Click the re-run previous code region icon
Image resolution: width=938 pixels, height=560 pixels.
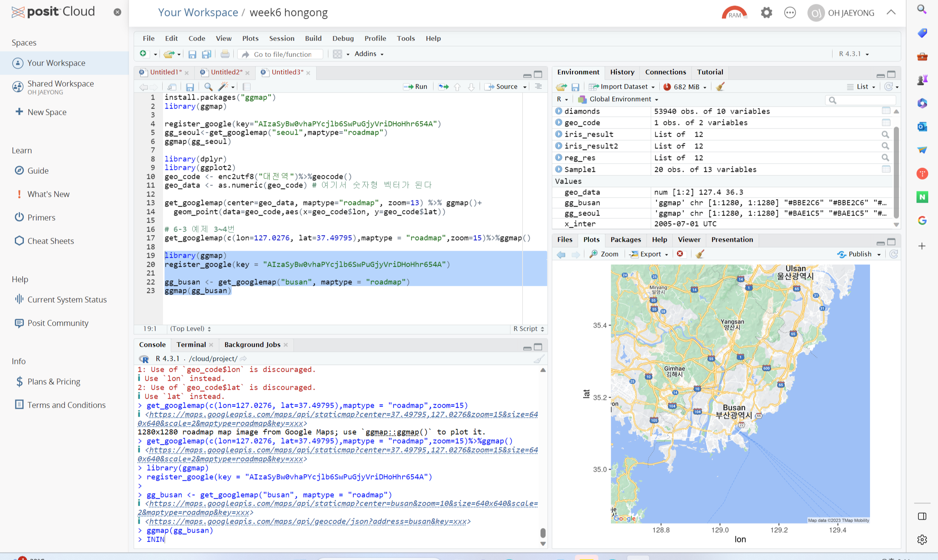pos(444,87)
